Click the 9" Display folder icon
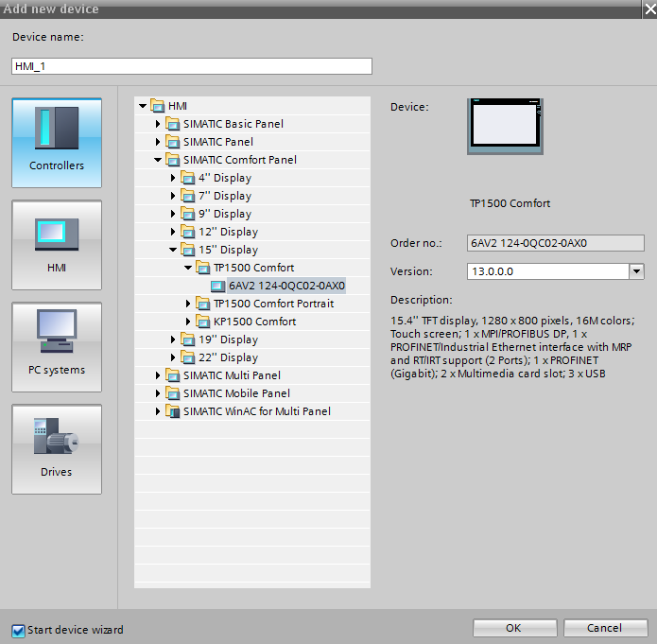Viewport: 657px width, 644px height. coord(188,215)
